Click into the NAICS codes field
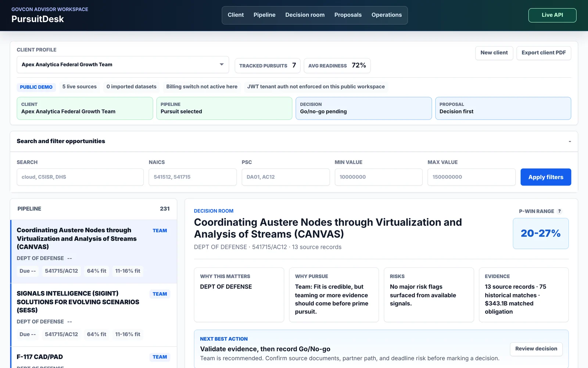This screenshot has height=368, width=588. (193, 177)
